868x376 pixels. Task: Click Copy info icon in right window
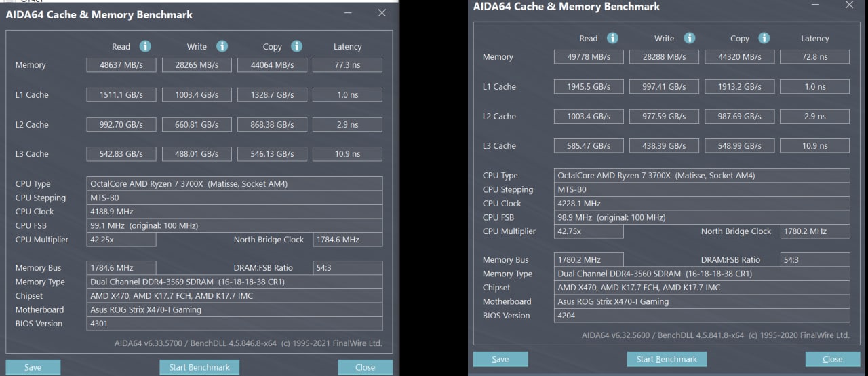click(764, 38)
